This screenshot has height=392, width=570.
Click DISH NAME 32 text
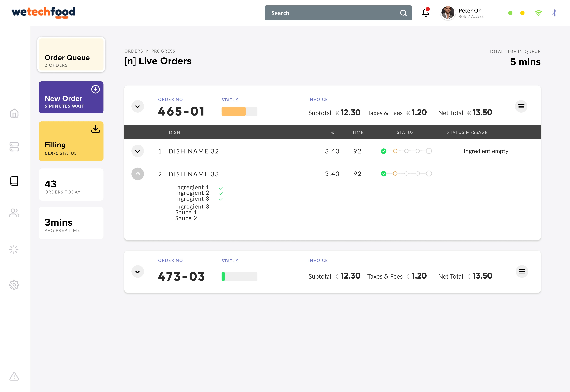(194, 151)
